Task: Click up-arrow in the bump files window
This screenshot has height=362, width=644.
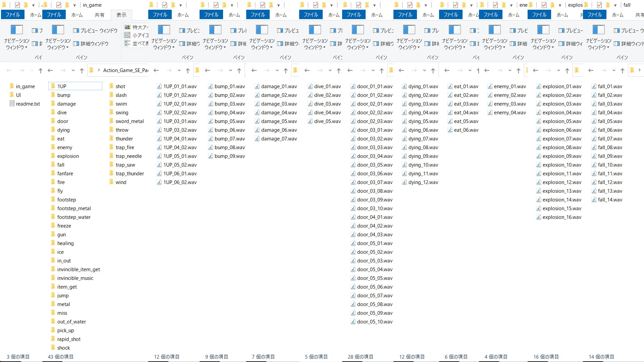Action: tap(239, 70)
